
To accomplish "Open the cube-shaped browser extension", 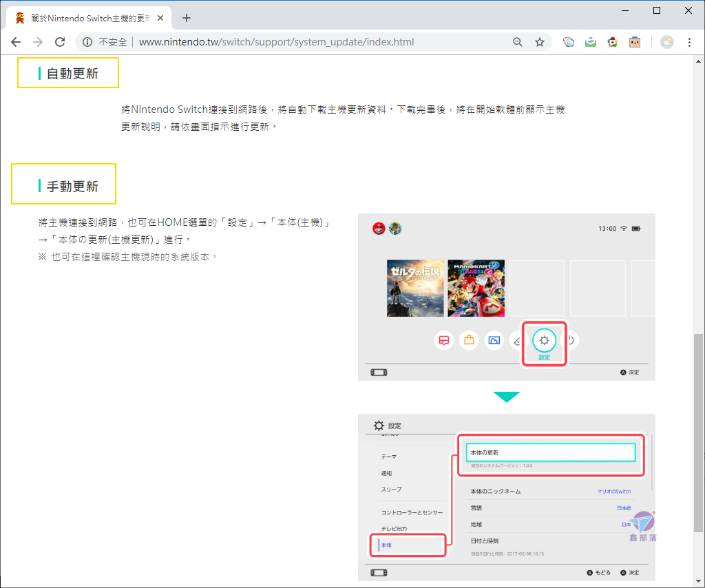I will pyautogui.click(x=568, y=42).
